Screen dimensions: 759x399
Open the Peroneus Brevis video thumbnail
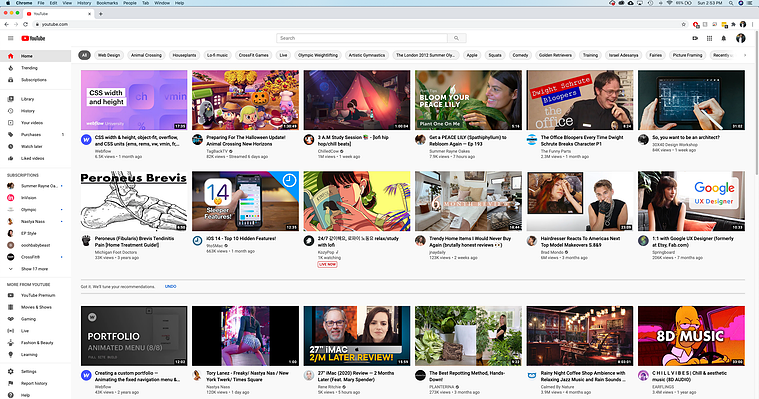[134, 201]
